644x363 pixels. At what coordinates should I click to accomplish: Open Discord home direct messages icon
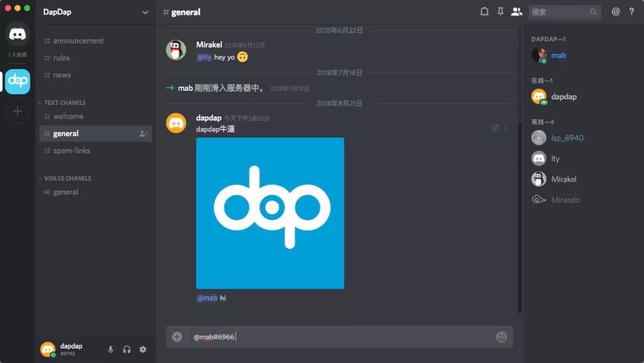[17, 33]
